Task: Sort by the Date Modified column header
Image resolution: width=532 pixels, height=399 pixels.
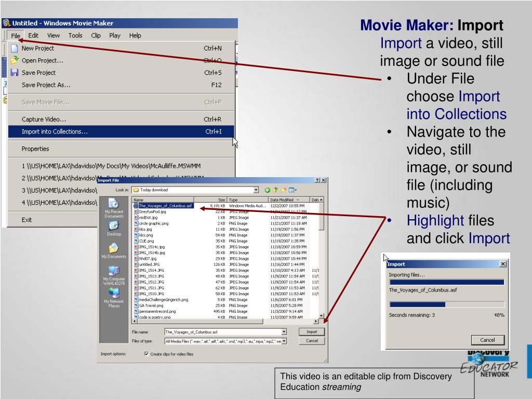Action: pos(289,200)
